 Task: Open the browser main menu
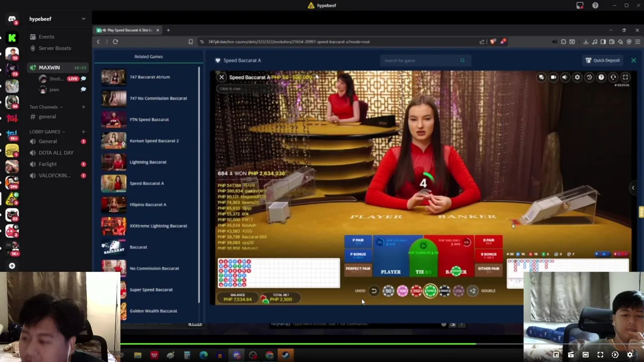point(637,42)
